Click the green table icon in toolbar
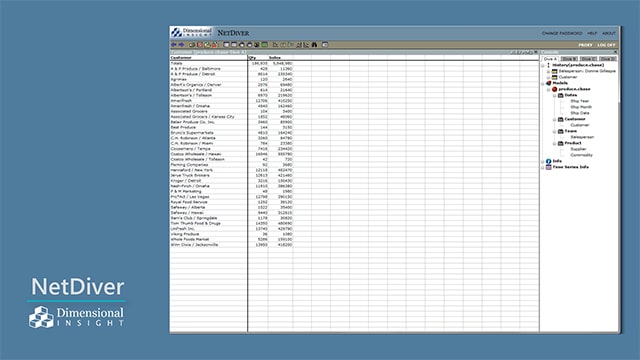 pyautogui.click(x=264, y=44)
